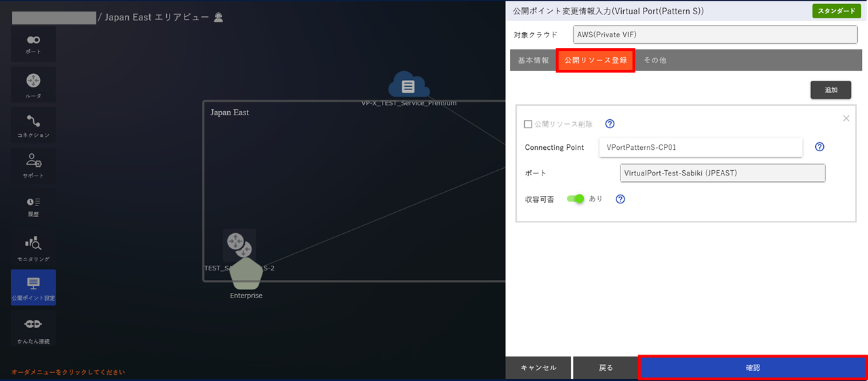Click the 確認 button
Viewport: 868px width, 381px height.
(753, 367)
